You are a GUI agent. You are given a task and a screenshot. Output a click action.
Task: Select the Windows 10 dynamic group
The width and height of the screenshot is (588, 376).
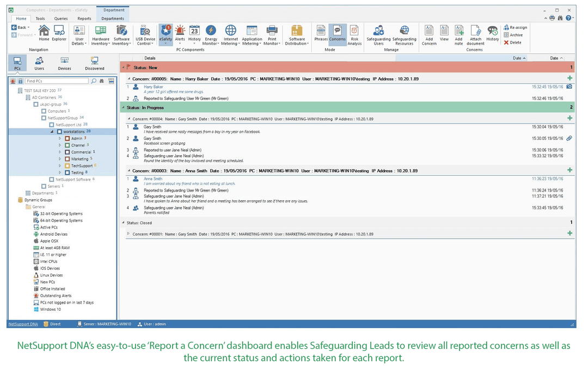51,309
